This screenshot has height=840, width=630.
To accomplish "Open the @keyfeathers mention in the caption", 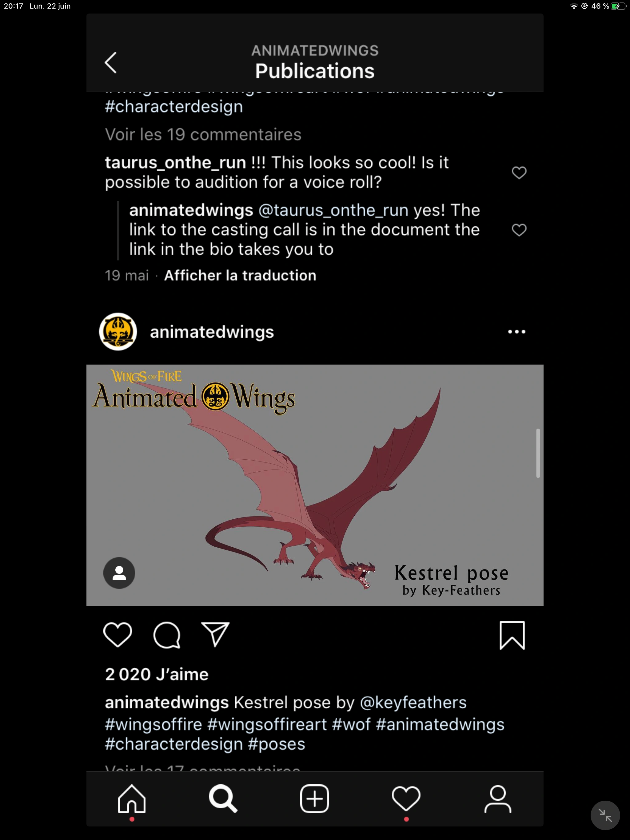I will pyautogui.click(x=413, y=703).
